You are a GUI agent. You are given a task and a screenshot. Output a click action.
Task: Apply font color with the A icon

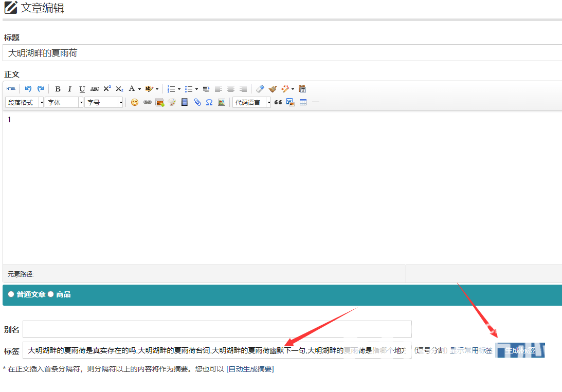132,89
